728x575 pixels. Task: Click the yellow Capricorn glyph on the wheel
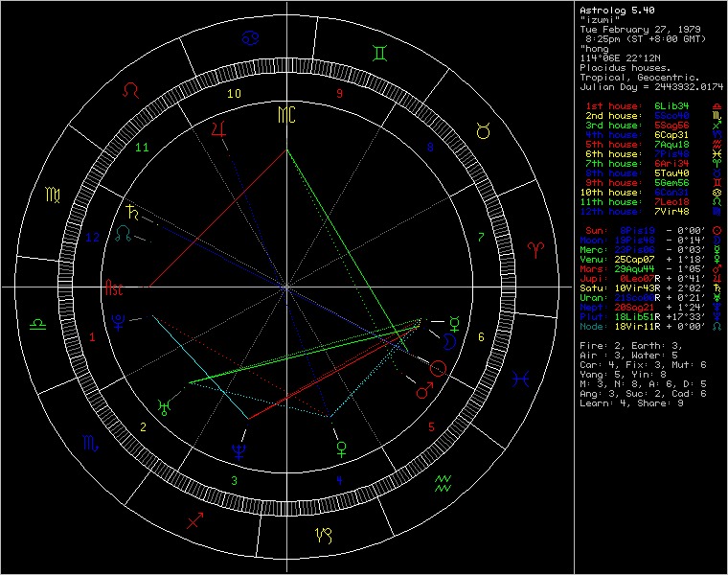[x=324, y=536]
